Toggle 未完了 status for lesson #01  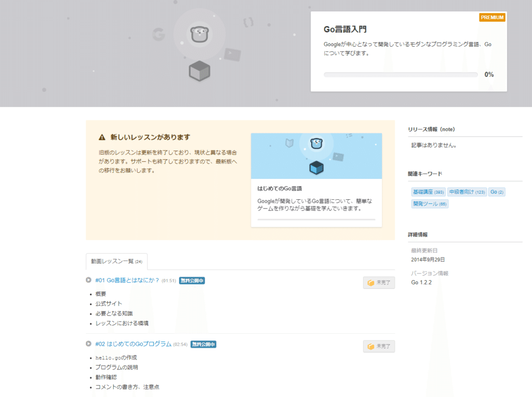379,282
